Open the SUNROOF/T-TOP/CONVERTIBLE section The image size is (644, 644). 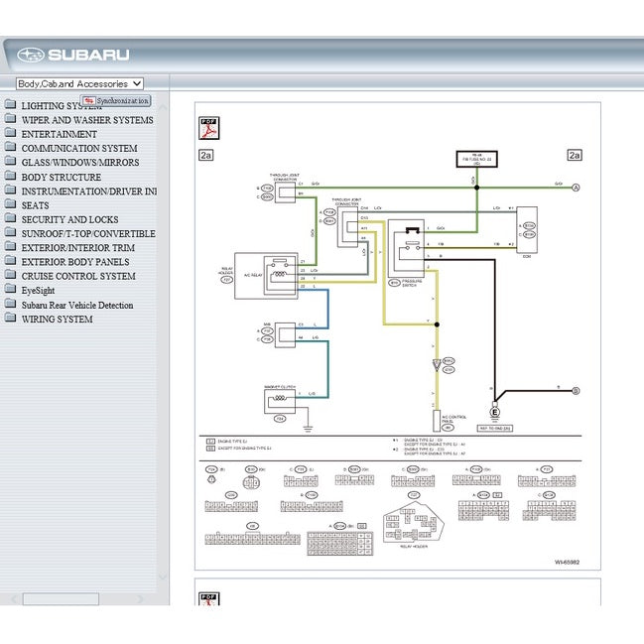(x=88, y=234)
